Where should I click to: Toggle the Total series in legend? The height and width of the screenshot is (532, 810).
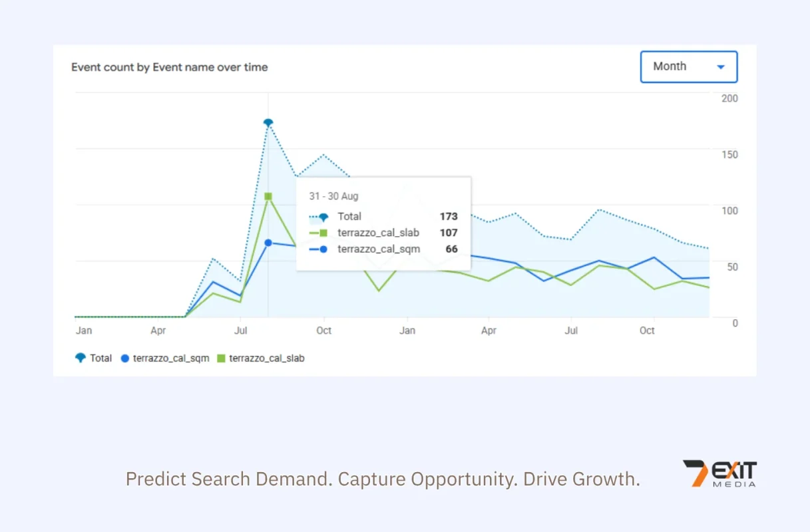pyautogui.click(x=93, y=358)
